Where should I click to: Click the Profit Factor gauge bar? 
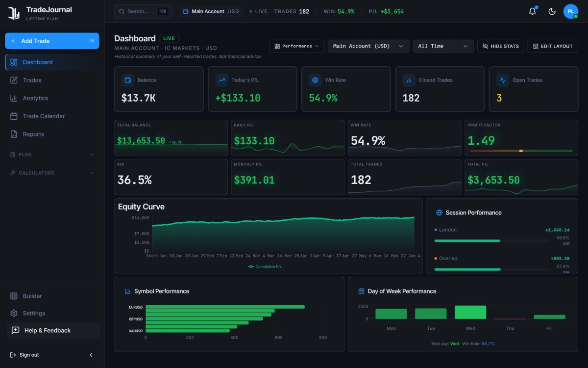click(x=520, y=151)
